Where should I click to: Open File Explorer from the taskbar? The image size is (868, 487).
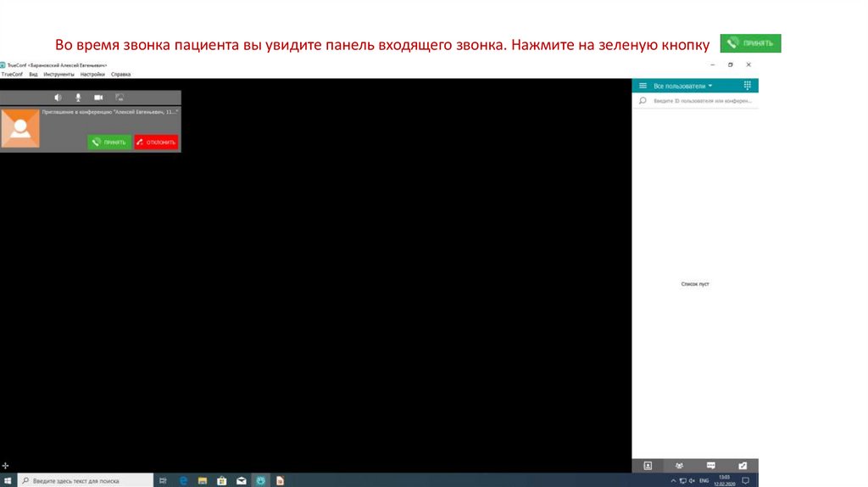point(203,480)
